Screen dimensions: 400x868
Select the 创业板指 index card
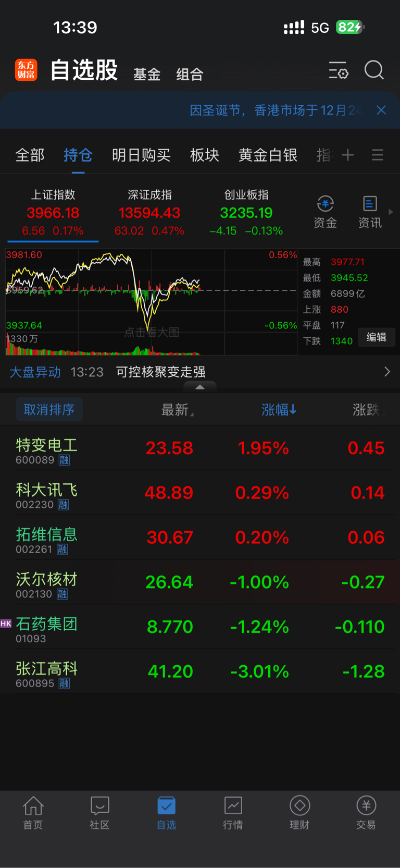tap(246, 213)
